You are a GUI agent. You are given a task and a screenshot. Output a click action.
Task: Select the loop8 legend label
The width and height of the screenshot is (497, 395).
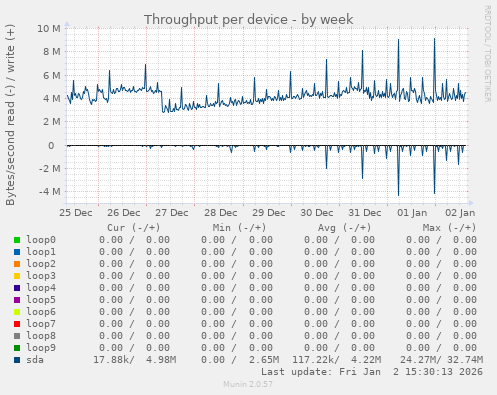(x=41, y=336)
